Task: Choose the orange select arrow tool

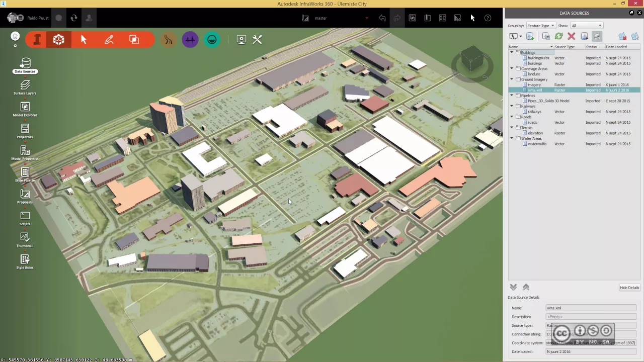Action: [x=84, y=40]
